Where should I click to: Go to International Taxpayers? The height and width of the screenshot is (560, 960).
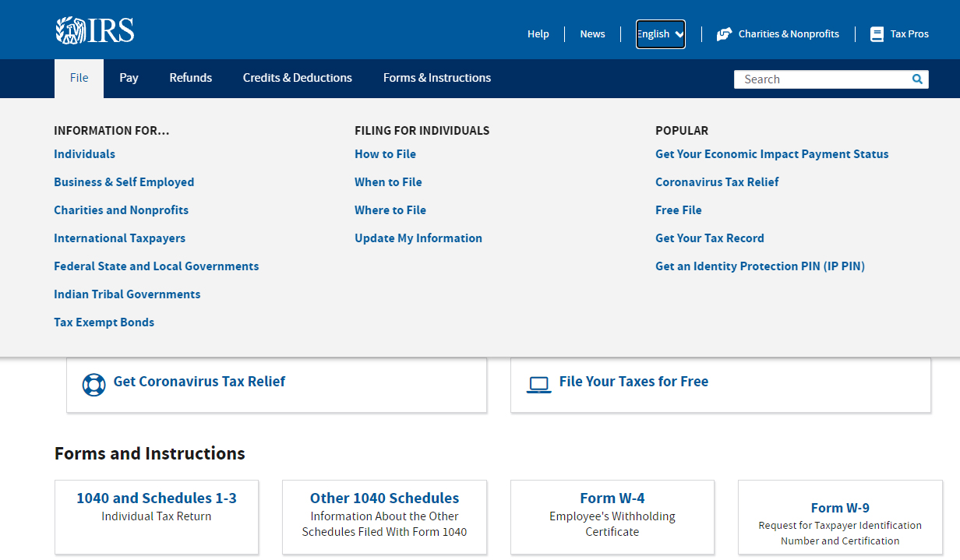[x=119, y=238]
